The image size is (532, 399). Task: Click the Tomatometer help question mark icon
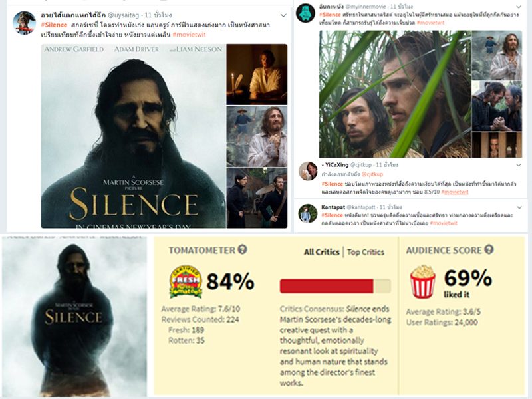pyautogui.click(x=242, y=250)
